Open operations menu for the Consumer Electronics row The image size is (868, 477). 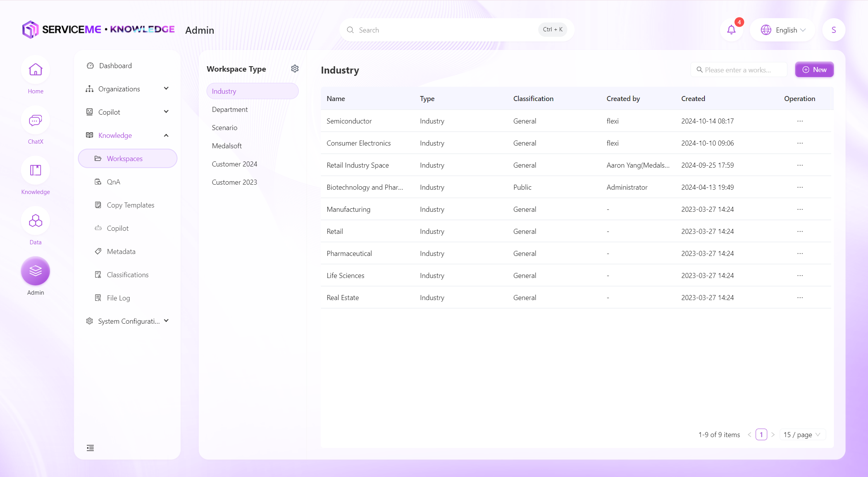point(800,143)
